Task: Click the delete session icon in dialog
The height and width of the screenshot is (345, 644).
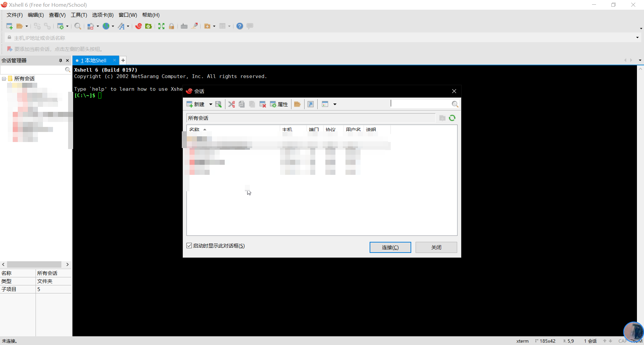Action: (x=263, y=104)
